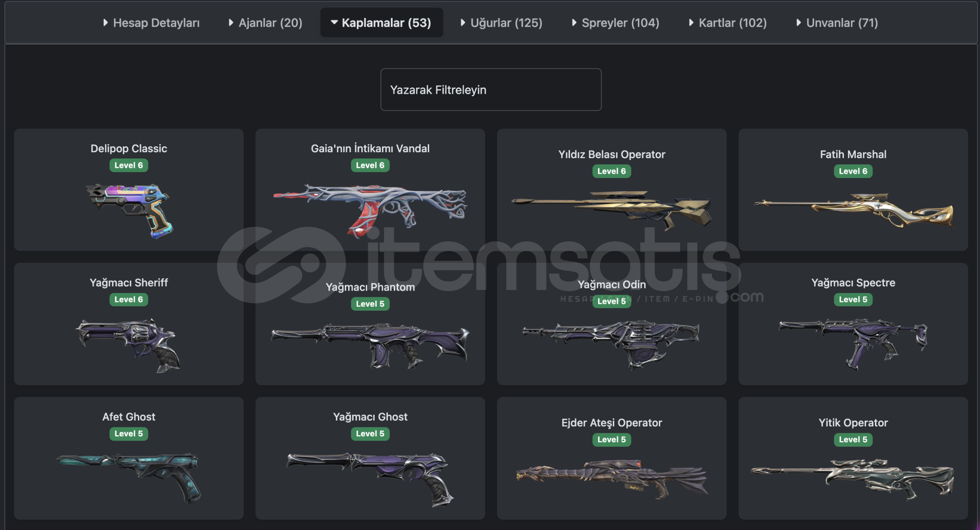Expand the Ajanlar (20) section
980x530 pixels.
pyautogui.click(x=265, y=23)
